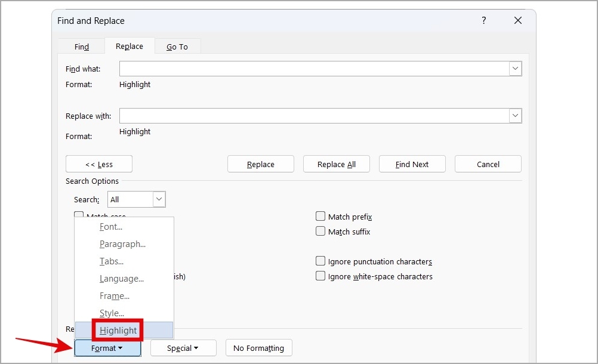Click the No Formatting button
The image size is (598, 364).
(x=258, y=348)
